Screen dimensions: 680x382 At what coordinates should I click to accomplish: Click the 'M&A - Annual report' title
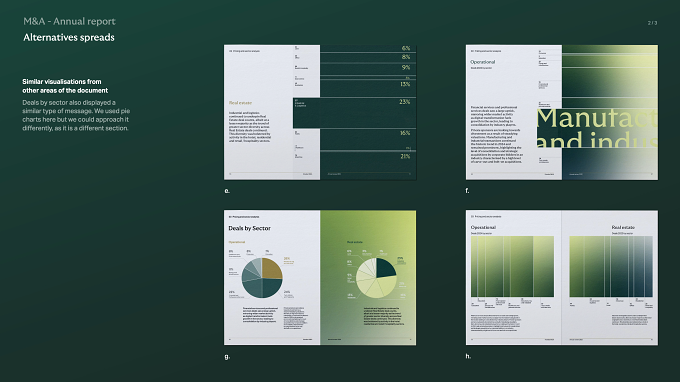69,21
